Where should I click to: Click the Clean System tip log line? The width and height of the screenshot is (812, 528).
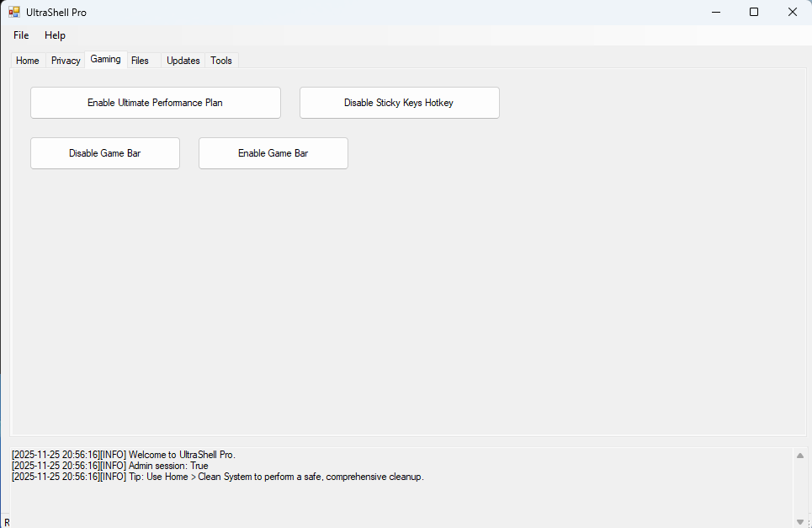[x=217, y=477]
